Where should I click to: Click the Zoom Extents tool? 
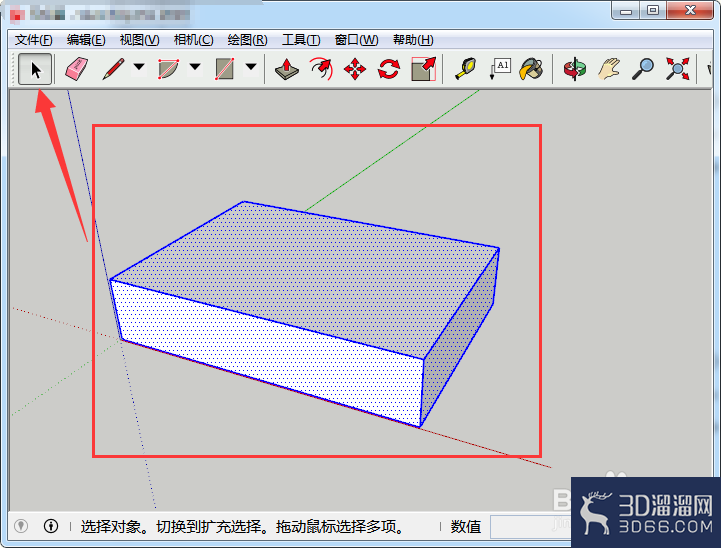677,69
